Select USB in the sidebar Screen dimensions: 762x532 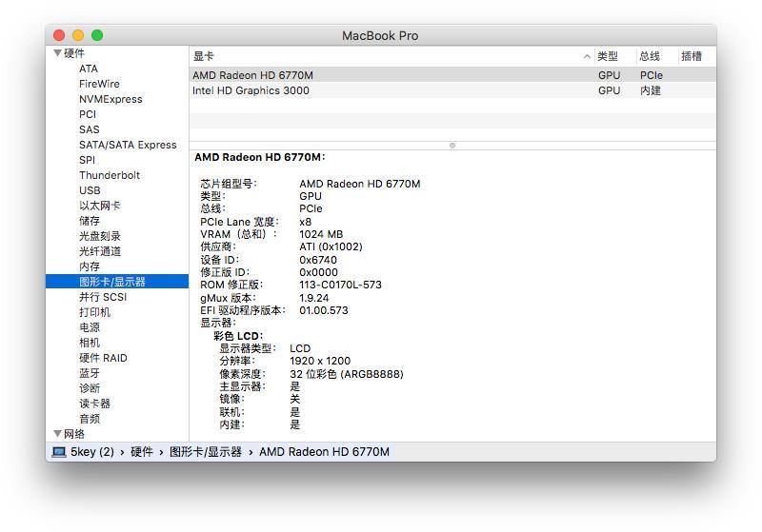click(x=90, y=190)
